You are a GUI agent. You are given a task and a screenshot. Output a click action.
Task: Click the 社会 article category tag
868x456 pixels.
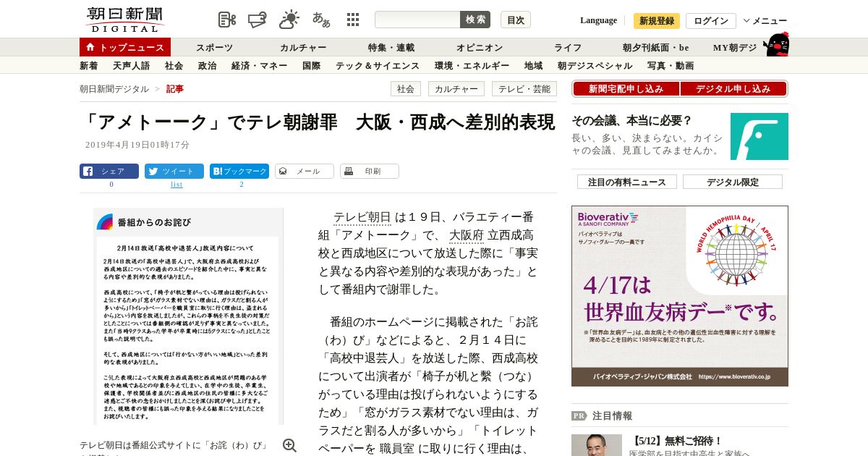406,89
